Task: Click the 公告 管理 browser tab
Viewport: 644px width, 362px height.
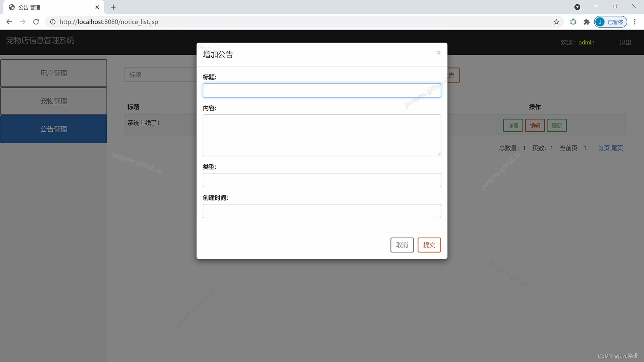Action: pos(54,7)
